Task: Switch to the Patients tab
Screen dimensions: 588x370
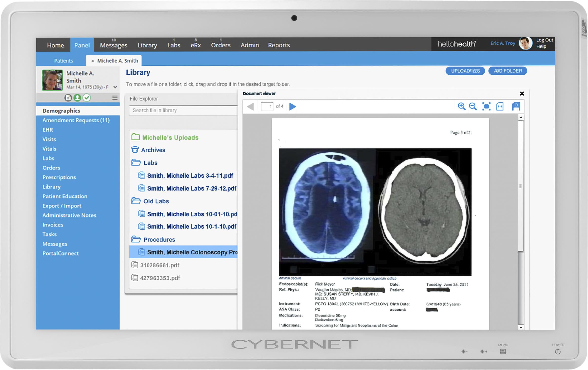Action: tap(63, 61)
